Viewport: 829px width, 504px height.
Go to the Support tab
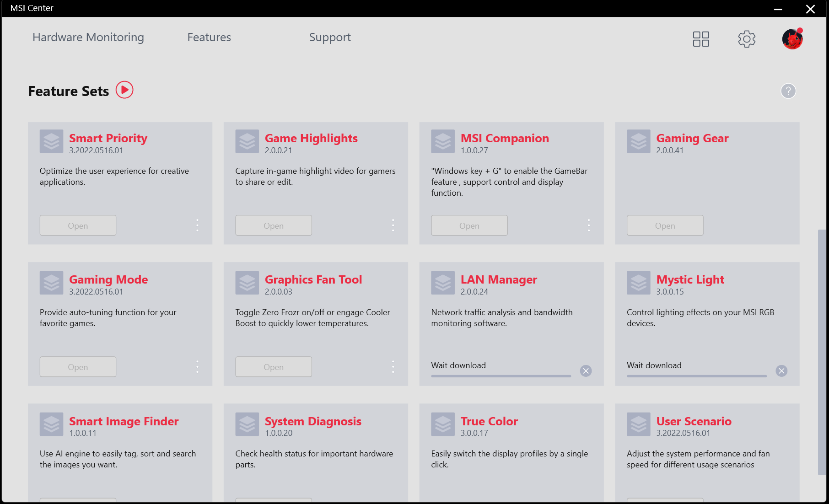pyautogui.click(x=330, y=38)
